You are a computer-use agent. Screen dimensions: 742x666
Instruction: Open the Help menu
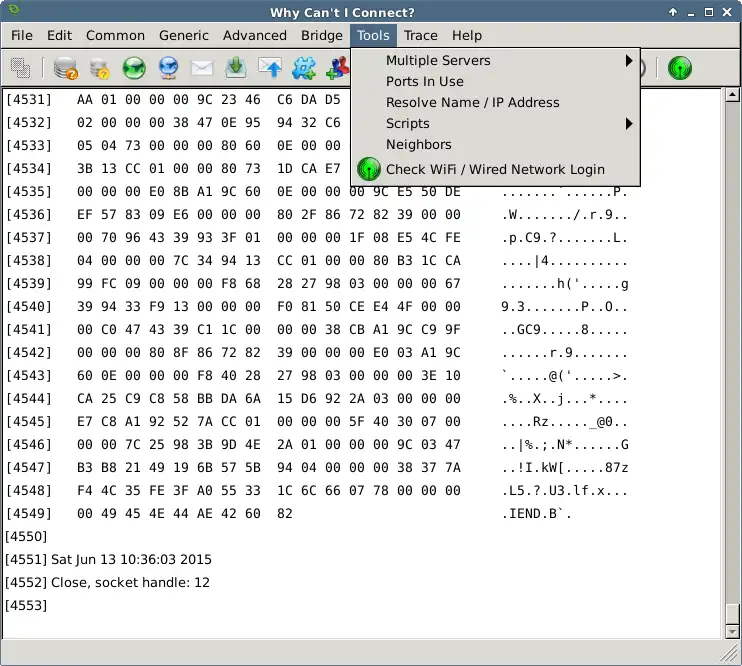(x=467, y=36)
